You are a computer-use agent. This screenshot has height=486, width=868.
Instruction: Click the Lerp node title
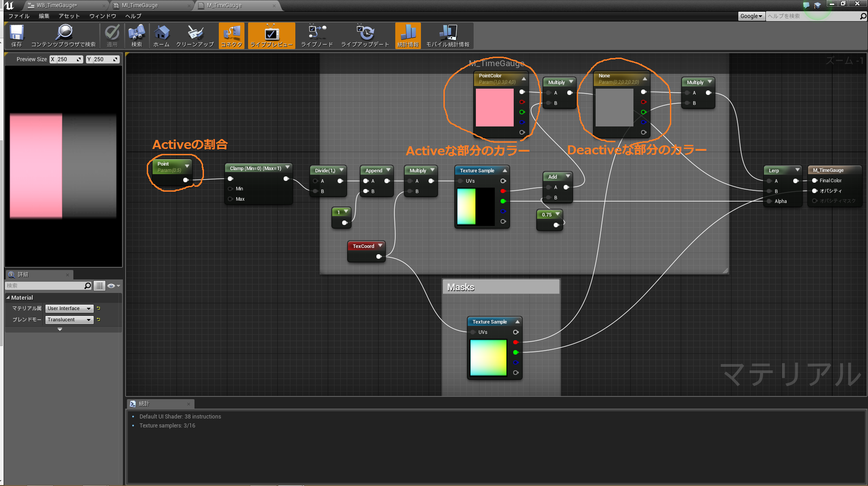(774, 171)
